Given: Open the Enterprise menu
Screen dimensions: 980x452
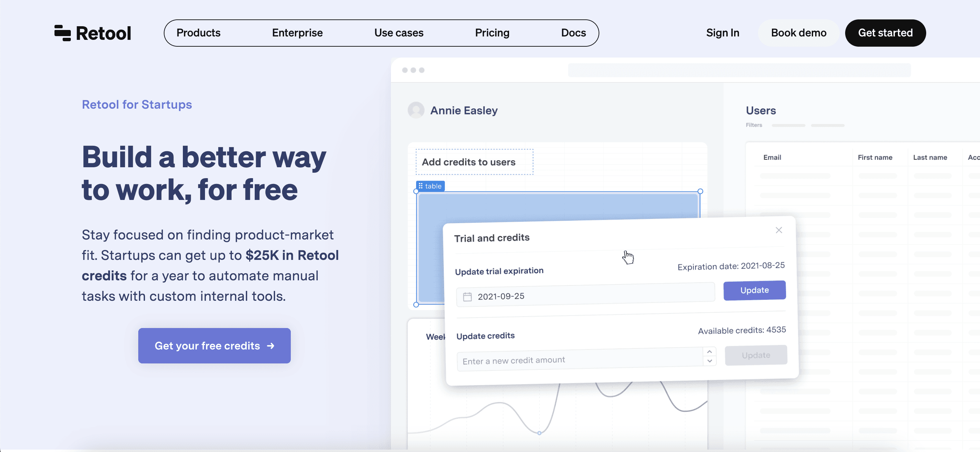Looking at the screenshot, I should click(297, 33).
